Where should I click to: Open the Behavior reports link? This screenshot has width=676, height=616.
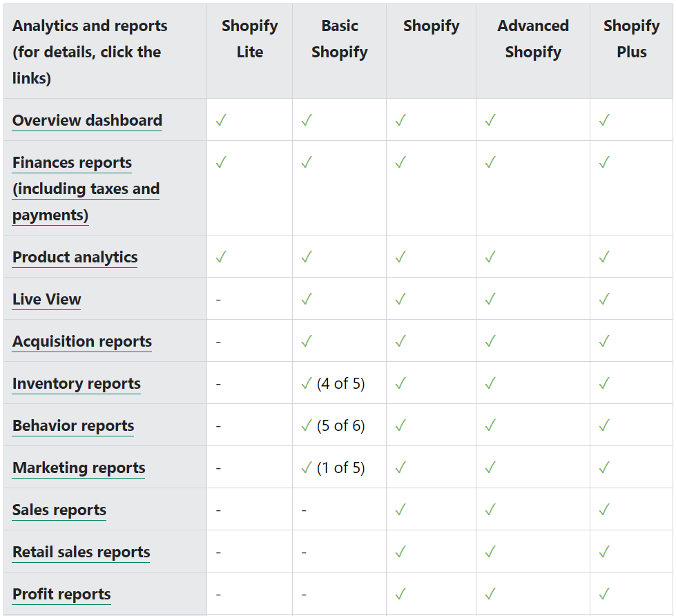(x=73, y=426)
